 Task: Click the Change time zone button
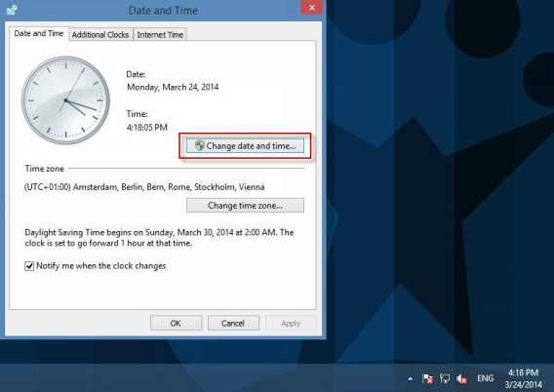coord(245,205)
